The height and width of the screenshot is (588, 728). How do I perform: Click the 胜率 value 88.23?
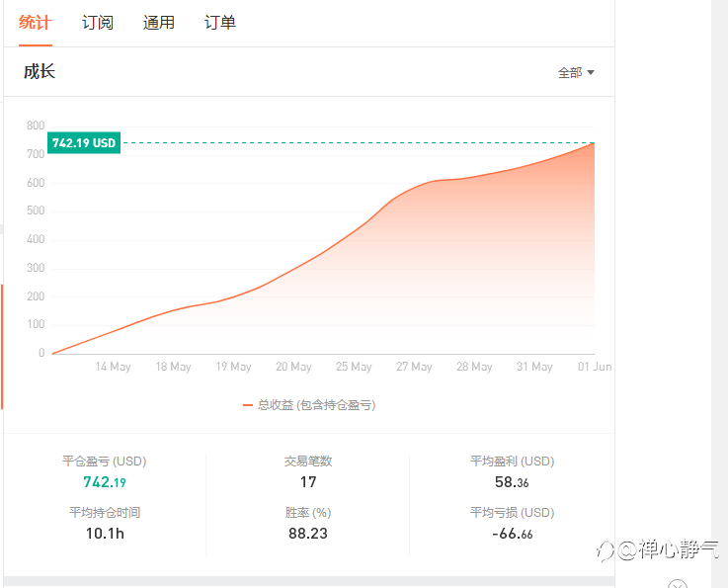click(x=308, y=534)
